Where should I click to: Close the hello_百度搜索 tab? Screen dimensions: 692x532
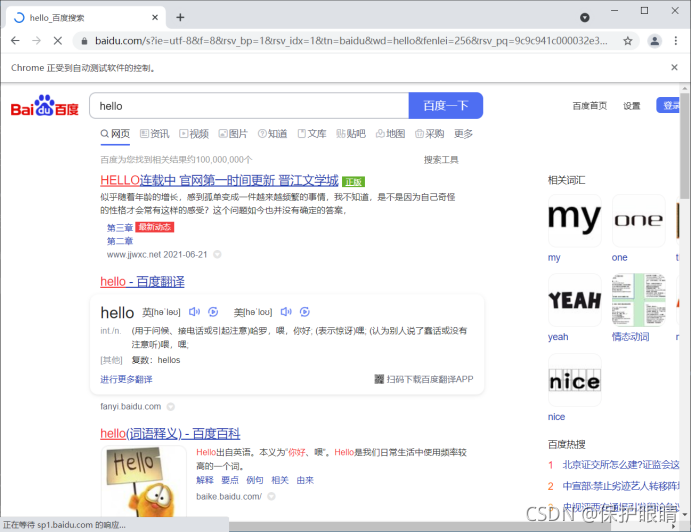[155, 17]
